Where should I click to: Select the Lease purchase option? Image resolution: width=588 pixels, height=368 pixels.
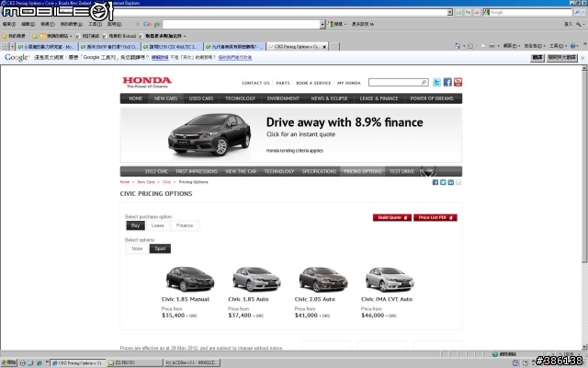point(157,225)
